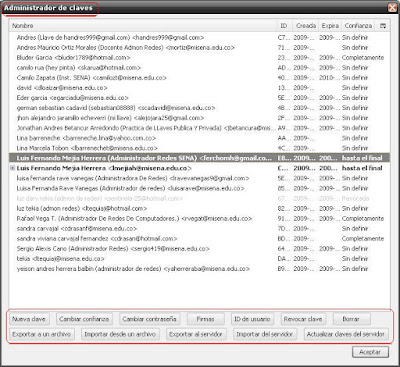Click the Creada column header
The height and width of the screenshot is (367, 400).
[x=306, y=26]
